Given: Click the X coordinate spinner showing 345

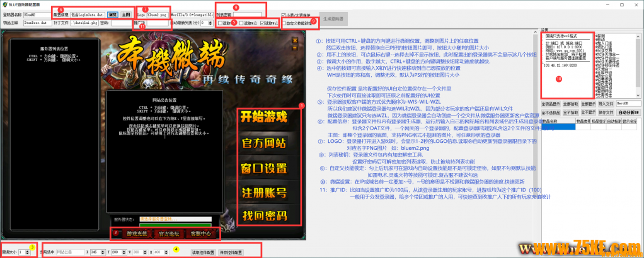Looking at the screenshot, I should pos(98,252).
